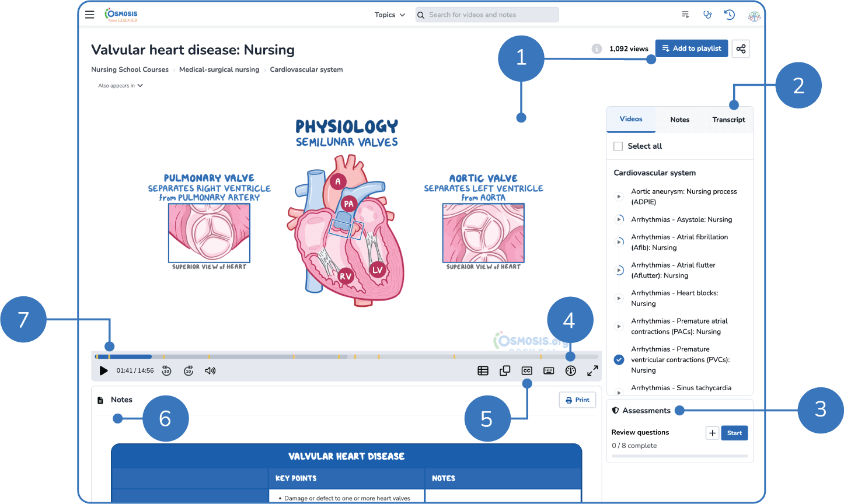This screenshot has height=504, width=844.
Task: Open playback speed control
Action: tap(571, 370)
